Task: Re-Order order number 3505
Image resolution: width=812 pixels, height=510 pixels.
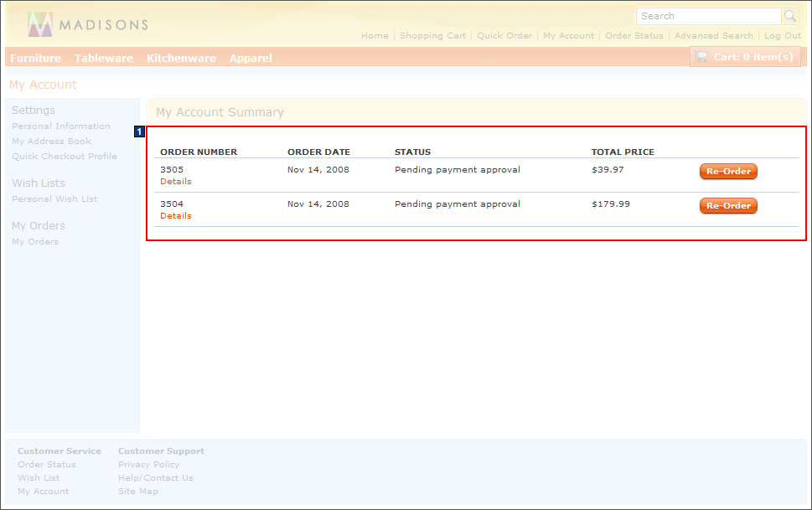Action: point(728,171)
